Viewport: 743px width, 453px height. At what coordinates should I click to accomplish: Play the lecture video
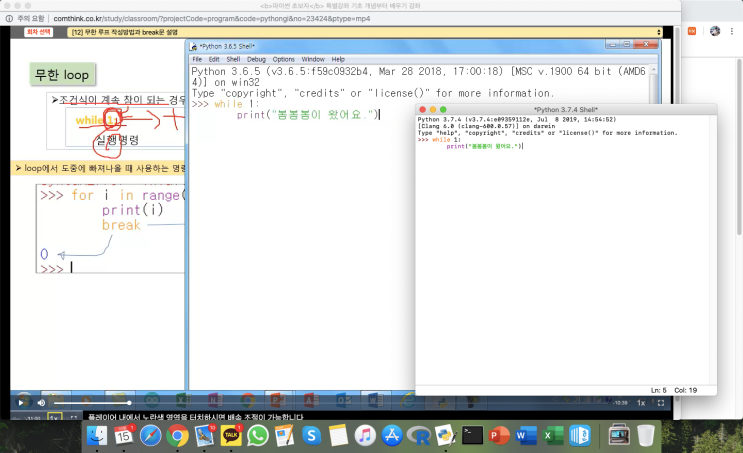click(x=21, y=403)
